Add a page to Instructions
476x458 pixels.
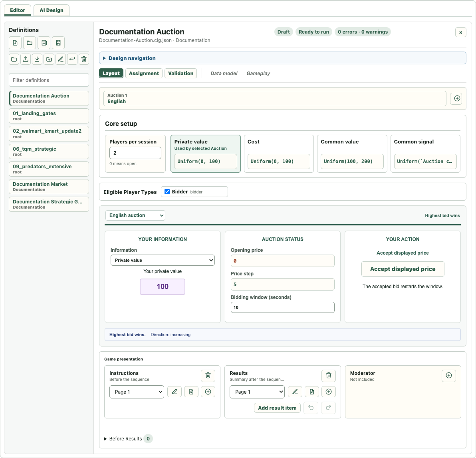point(208,392)
